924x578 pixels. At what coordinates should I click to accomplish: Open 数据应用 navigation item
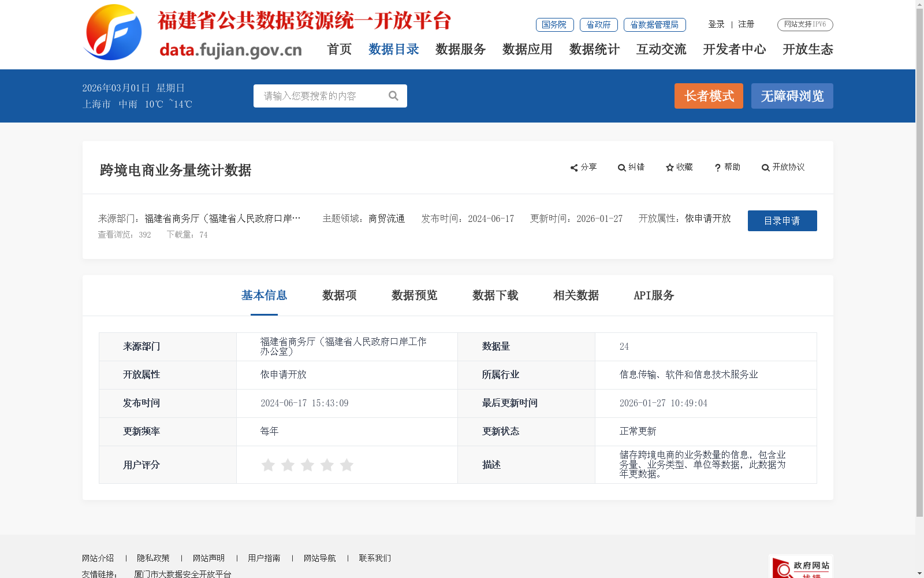[x=528, y=49]
